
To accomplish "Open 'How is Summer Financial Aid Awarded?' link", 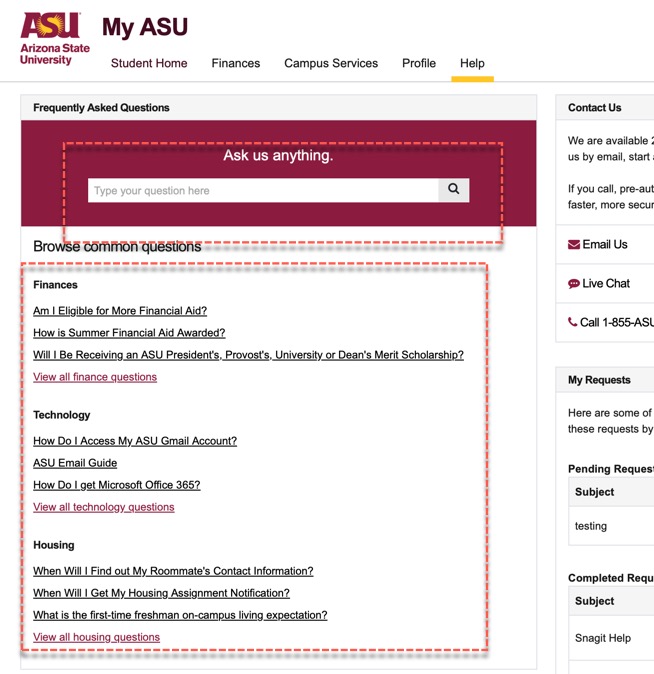I will 129,333.
